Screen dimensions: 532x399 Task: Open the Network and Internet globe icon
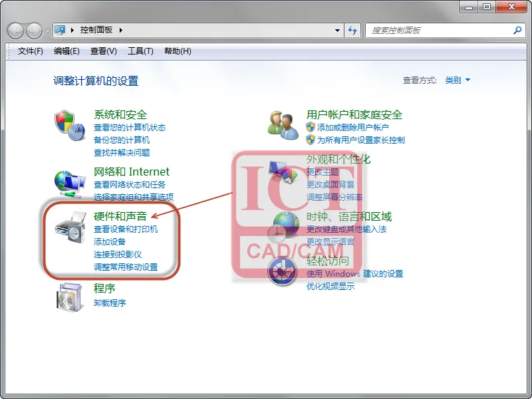click(x=70, y=184)
